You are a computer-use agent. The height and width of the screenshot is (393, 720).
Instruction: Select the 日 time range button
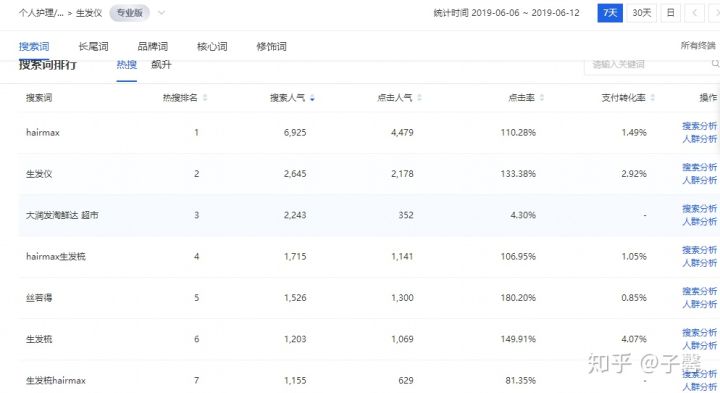670,13
